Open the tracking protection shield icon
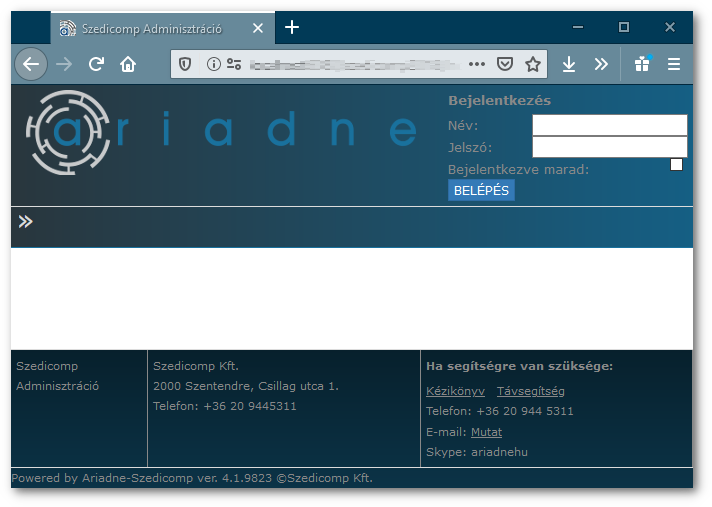The image size is (712, 507). (x=185, y=64)
